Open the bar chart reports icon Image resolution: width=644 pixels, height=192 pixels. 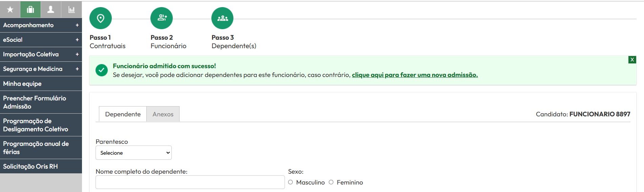click(x=71, y=9)
